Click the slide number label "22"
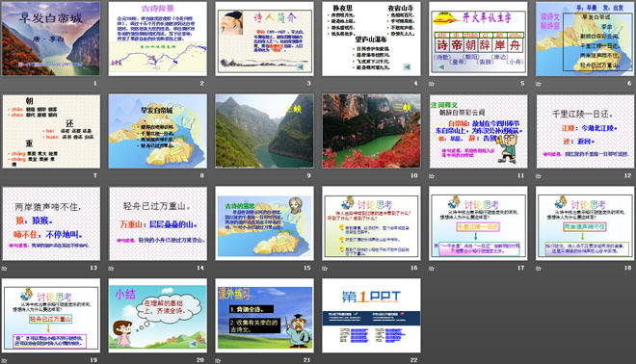Image resolution: width=636 pixels, height=364 pixels. [x=413, y=359]
